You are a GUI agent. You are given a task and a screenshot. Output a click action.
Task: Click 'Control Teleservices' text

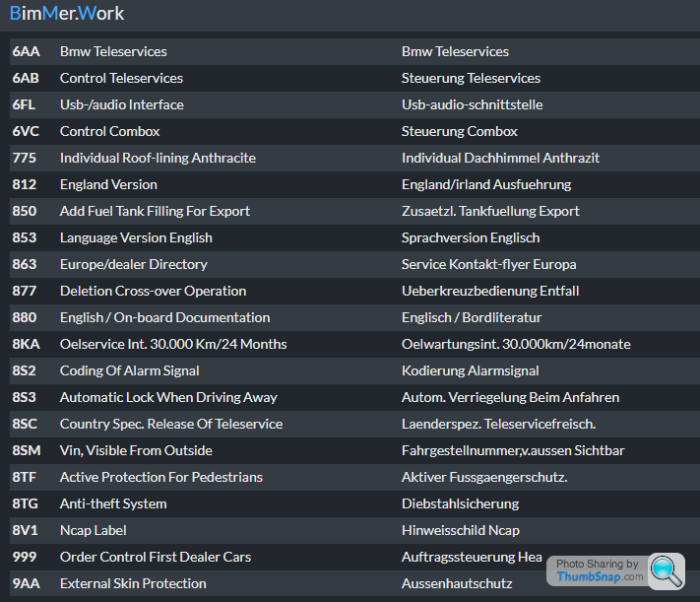click(x=121, y=78)
